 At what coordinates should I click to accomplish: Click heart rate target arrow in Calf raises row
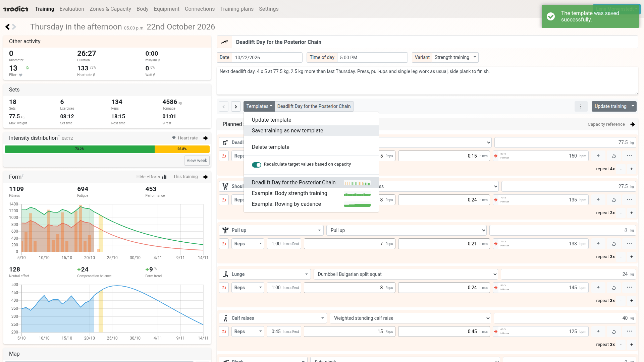coord(496,331)
